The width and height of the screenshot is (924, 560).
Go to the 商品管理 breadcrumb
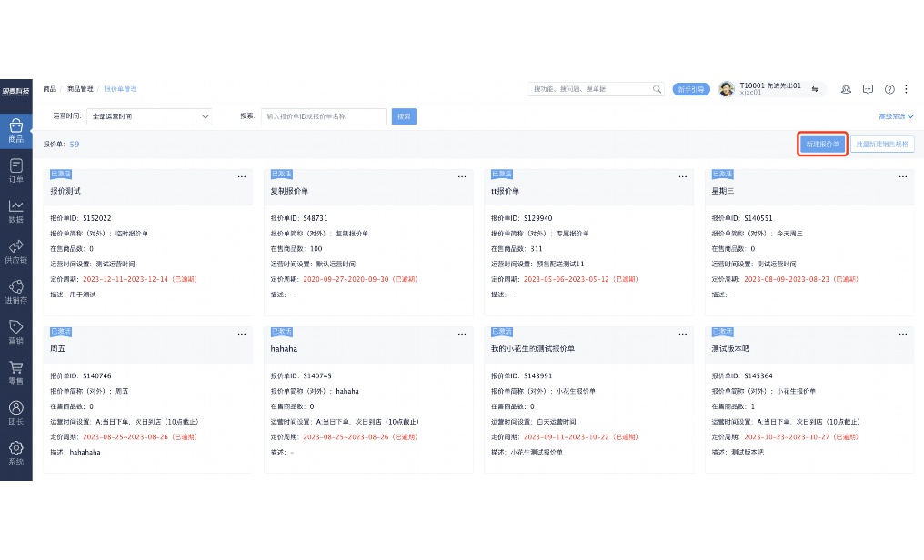[x=80, y=89]
